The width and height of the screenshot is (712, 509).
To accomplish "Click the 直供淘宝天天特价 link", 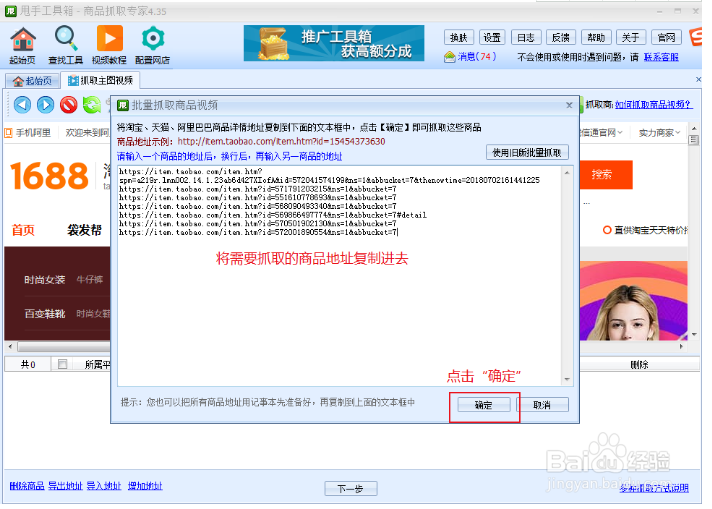I will (647, 230).
